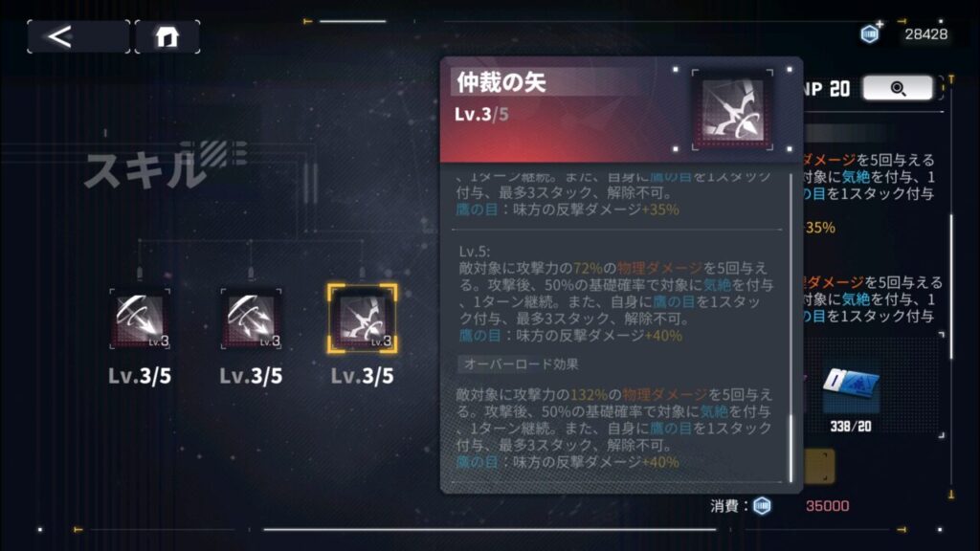Tap the 28428 currency balance
This screenshot has width=980, height=551.
coord(925,33)
